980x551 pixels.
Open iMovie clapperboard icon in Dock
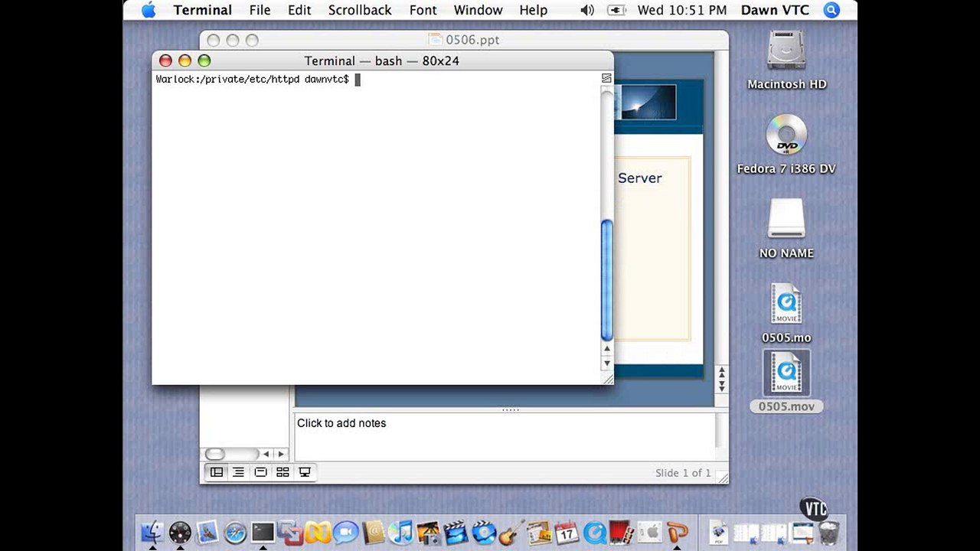pos(456,532)
